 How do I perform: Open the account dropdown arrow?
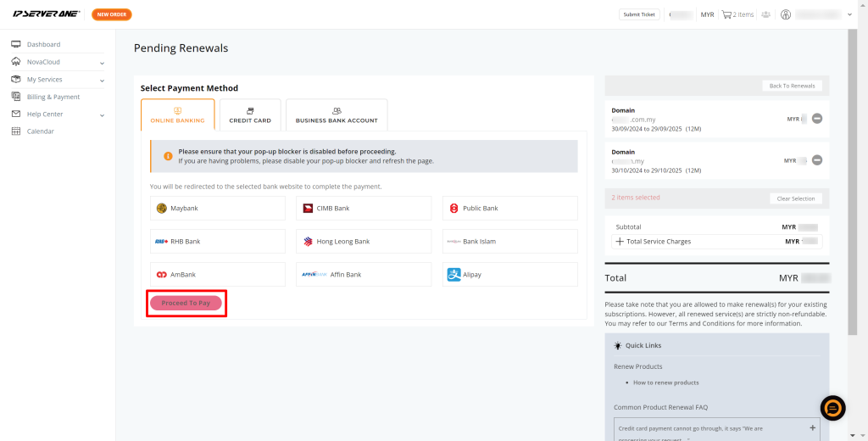click(x=849, y=14)
